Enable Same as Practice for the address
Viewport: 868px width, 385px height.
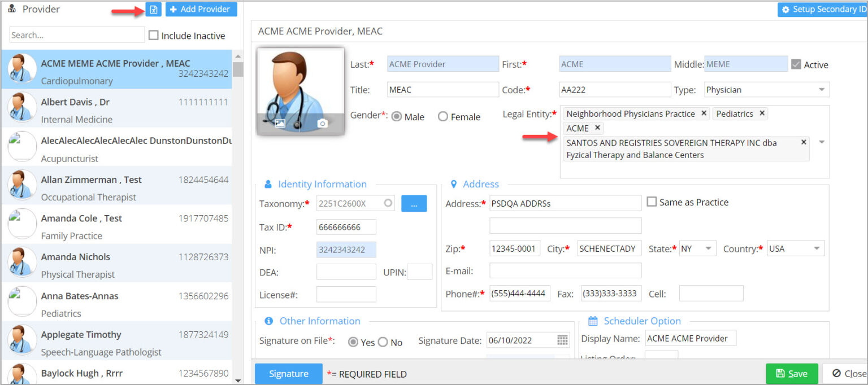click(651, 202)
